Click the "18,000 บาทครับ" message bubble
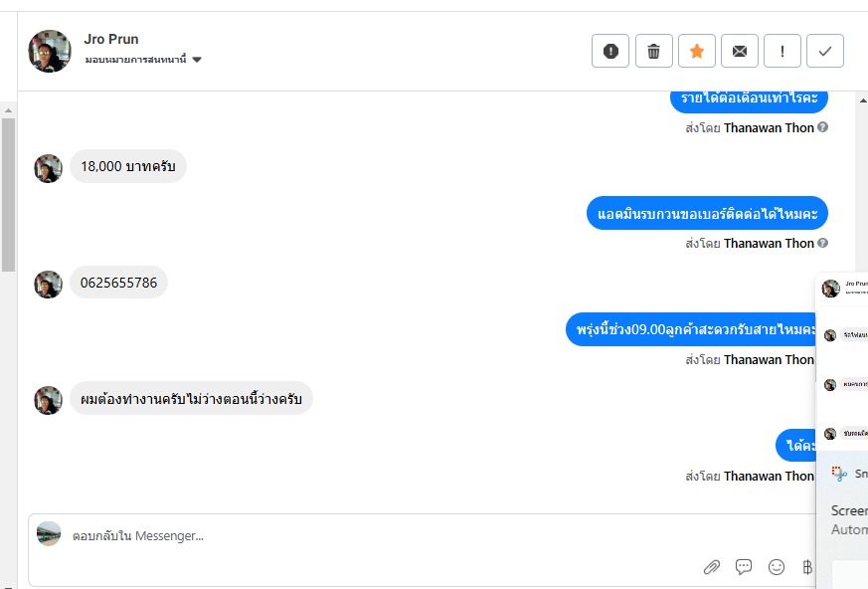 pos(127,166)
